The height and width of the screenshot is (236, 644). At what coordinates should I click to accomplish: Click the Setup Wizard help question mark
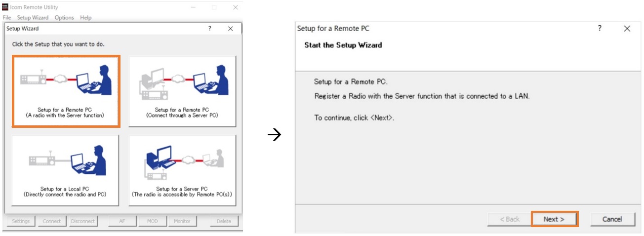click(x=210, y=29)
